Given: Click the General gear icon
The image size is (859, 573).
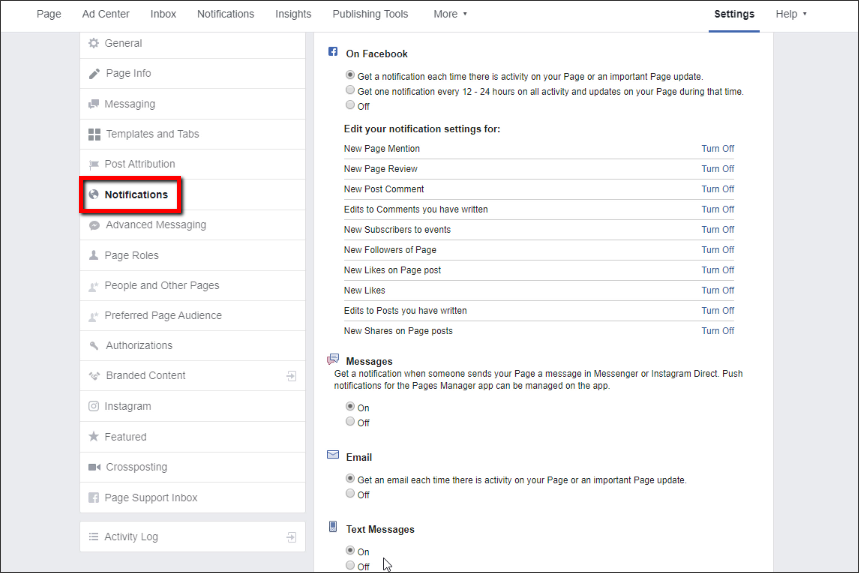Looking at the screenshot, I should coord(94,43).
